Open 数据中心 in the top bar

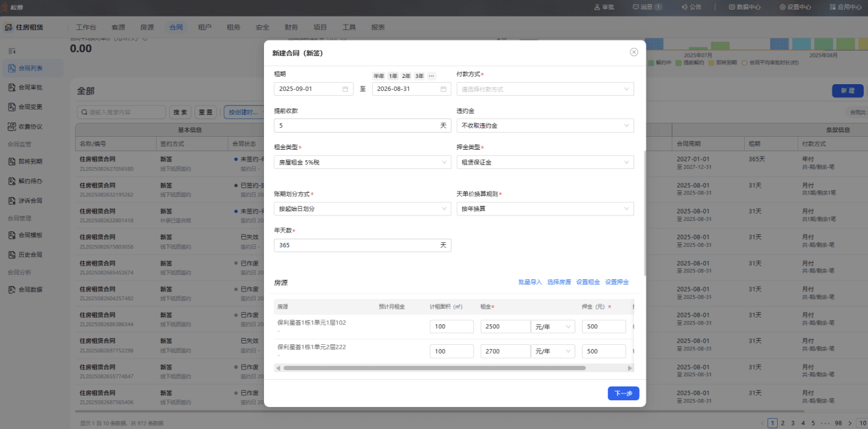(744, 7)
